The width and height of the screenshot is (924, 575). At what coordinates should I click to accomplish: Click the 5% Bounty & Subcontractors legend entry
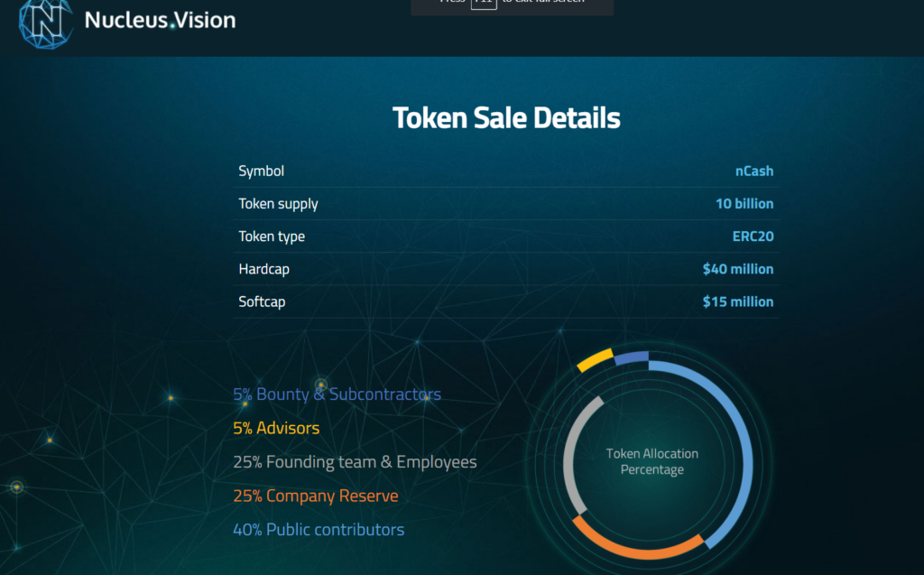pyautogui.click(x=337, y=394)
